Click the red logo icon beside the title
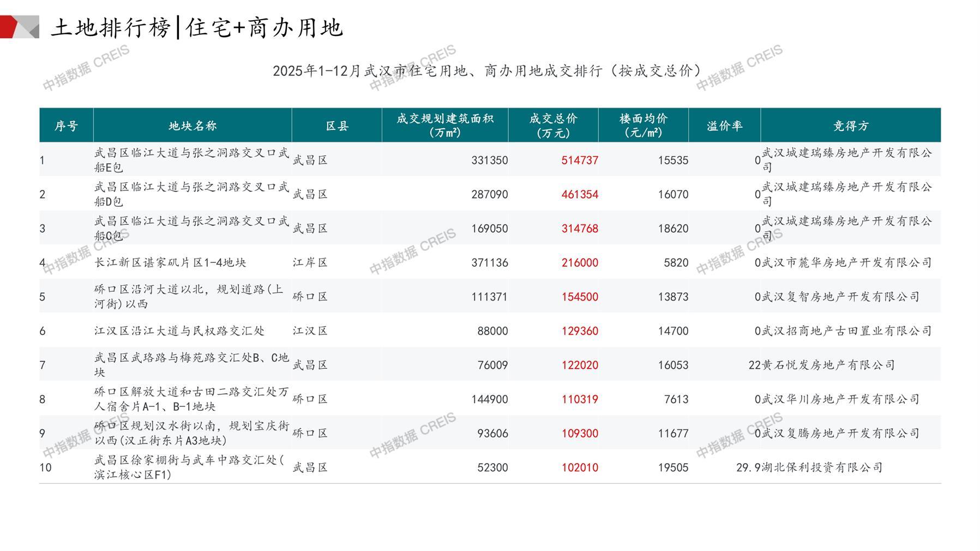This screenshot has height=551, width=980. click(19, 27)
